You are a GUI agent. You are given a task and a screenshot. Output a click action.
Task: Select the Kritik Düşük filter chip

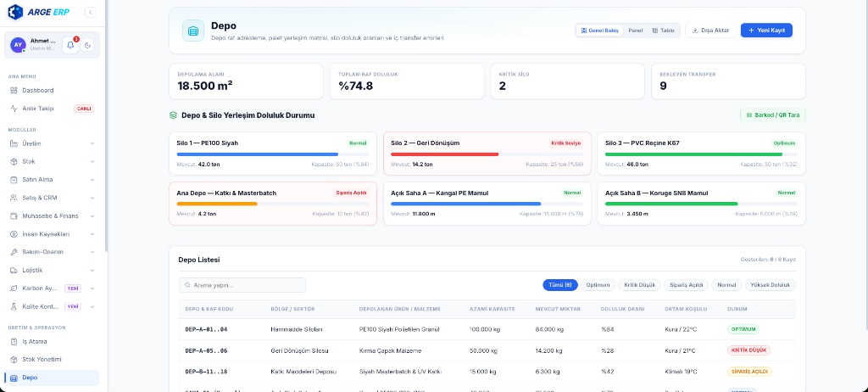639,285
